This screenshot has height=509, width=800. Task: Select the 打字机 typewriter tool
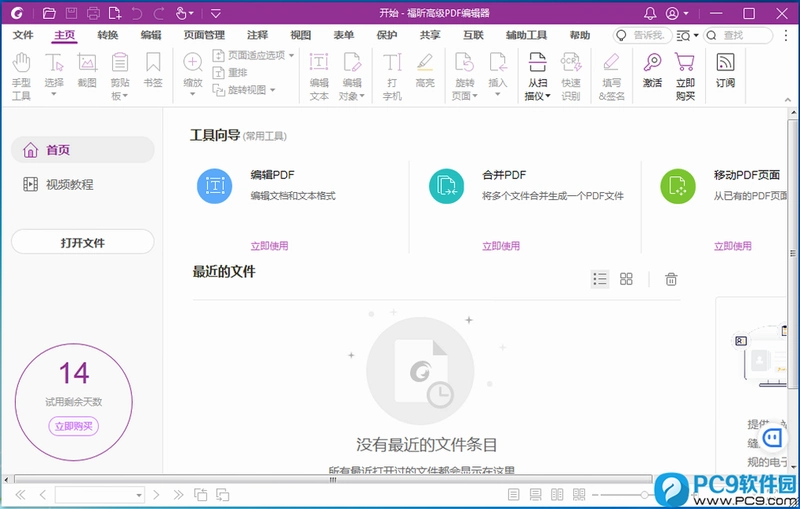click(392, 76)
